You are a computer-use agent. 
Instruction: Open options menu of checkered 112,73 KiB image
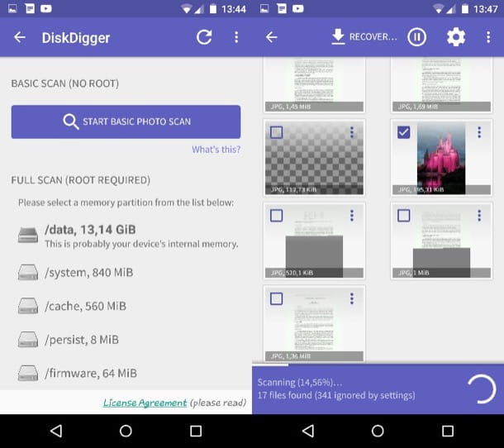(x=352, y=132)
